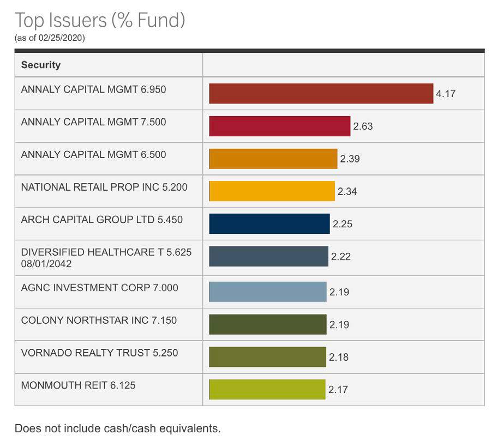This screenshot has width=504, height=448.
Task: Select the light blue AGNC Investment bar
Action: pyautogui.click(x=267, y=292)
